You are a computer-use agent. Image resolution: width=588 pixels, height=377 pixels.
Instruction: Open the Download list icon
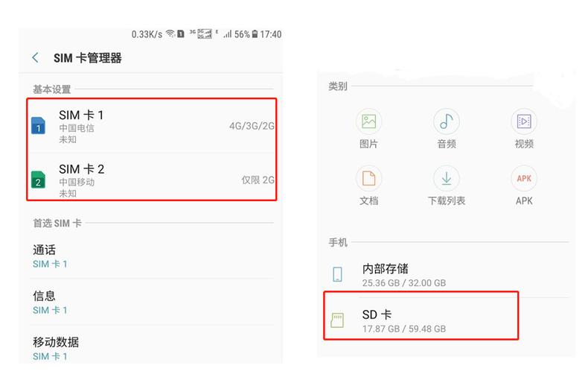pos(447,178)
